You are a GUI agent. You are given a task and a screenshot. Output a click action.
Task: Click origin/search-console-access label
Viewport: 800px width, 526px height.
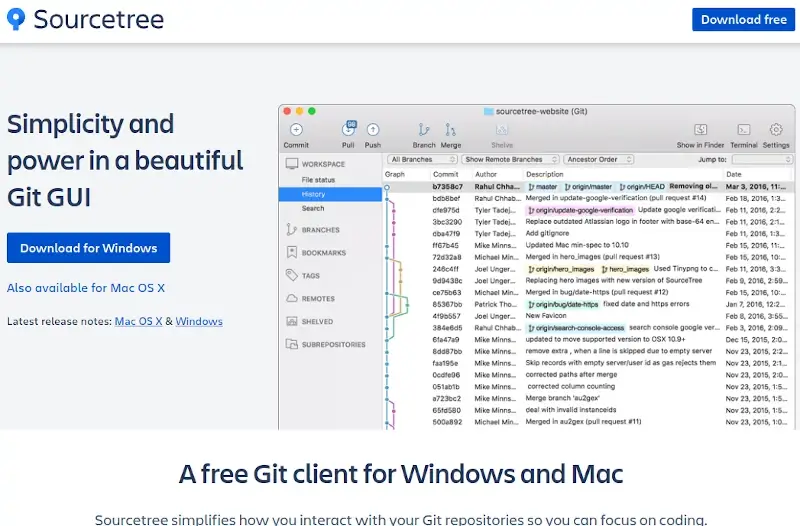(576, 328)
